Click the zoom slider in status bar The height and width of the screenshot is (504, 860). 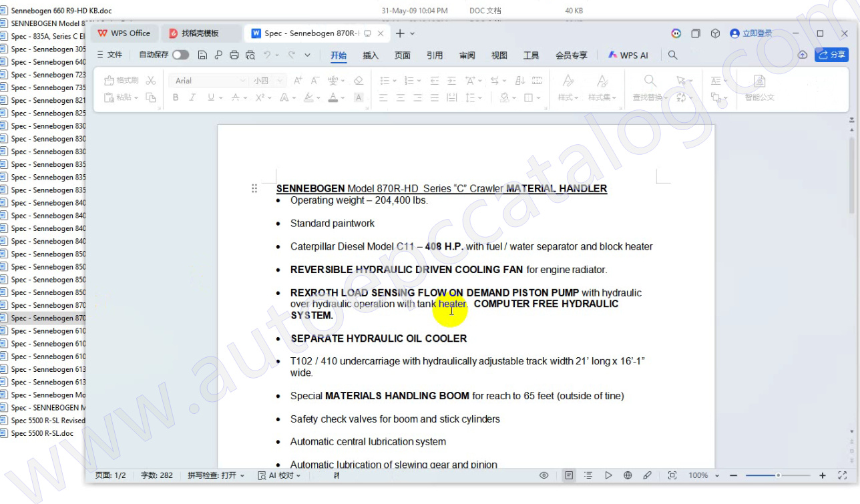coord(778,475)
